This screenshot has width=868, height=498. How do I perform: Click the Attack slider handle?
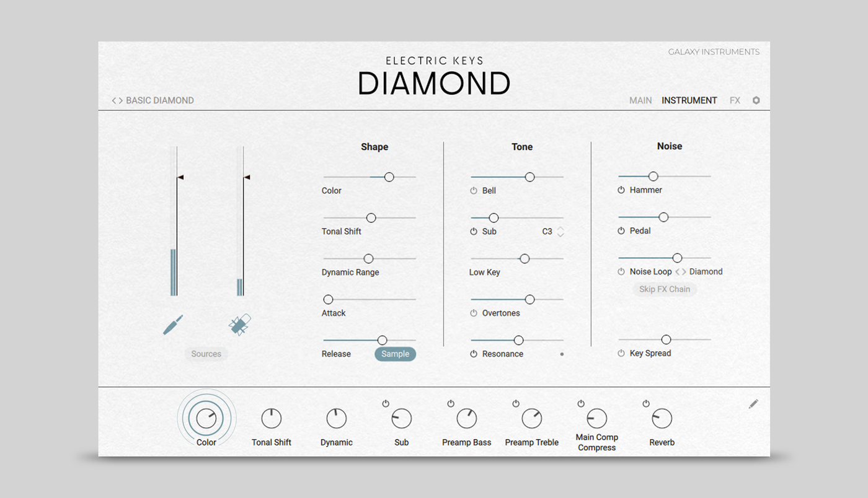(x=329, y=300)
